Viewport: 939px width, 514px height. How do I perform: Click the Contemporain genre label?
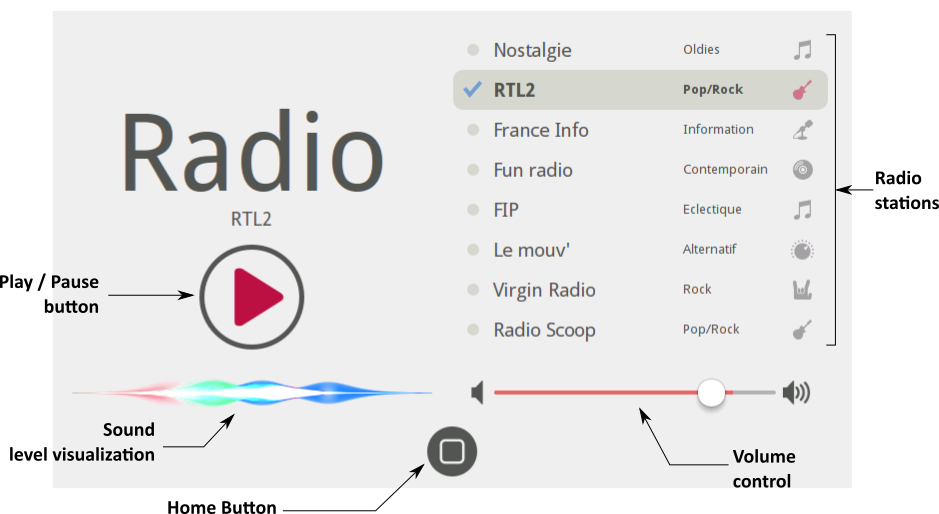point(725,170)
